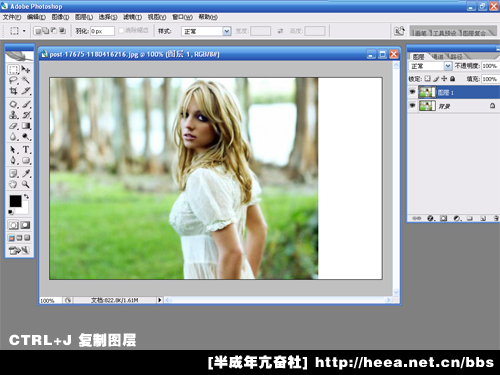Select the Type tool
500x375 pixels.
26,150
